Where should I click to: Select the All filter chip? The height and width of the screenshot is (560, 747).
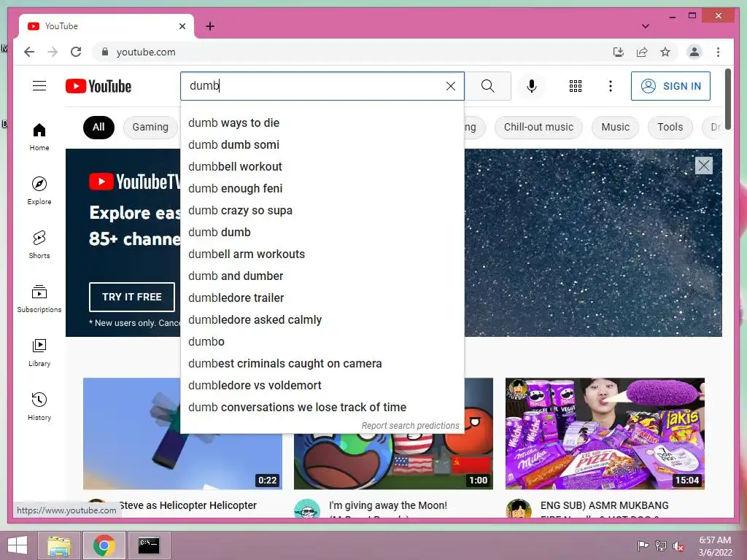click(x=98, y=127)
